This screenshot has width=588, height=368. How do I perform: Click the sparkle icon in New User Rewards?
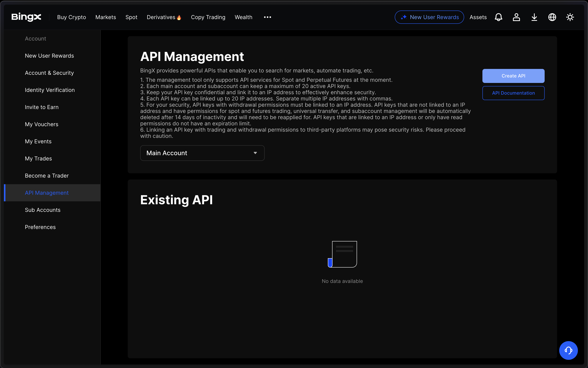[404, 17]
